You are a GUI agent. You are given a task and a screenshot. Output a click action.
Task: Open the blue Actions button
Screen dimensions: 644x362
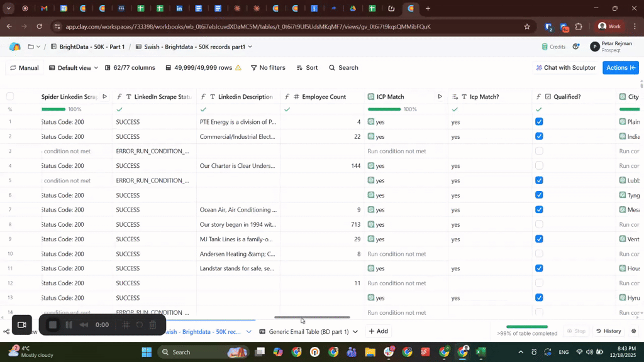(620, 68)
